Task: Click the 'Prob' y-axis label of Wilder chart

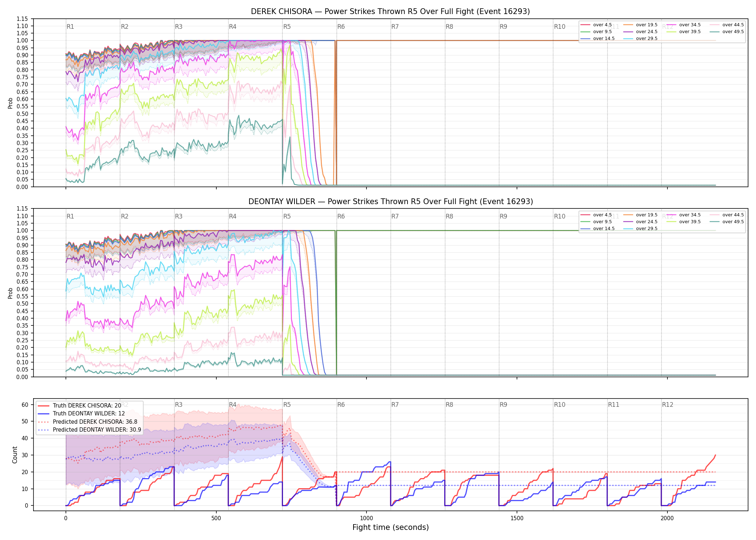Action: click(x=10, y=293)
